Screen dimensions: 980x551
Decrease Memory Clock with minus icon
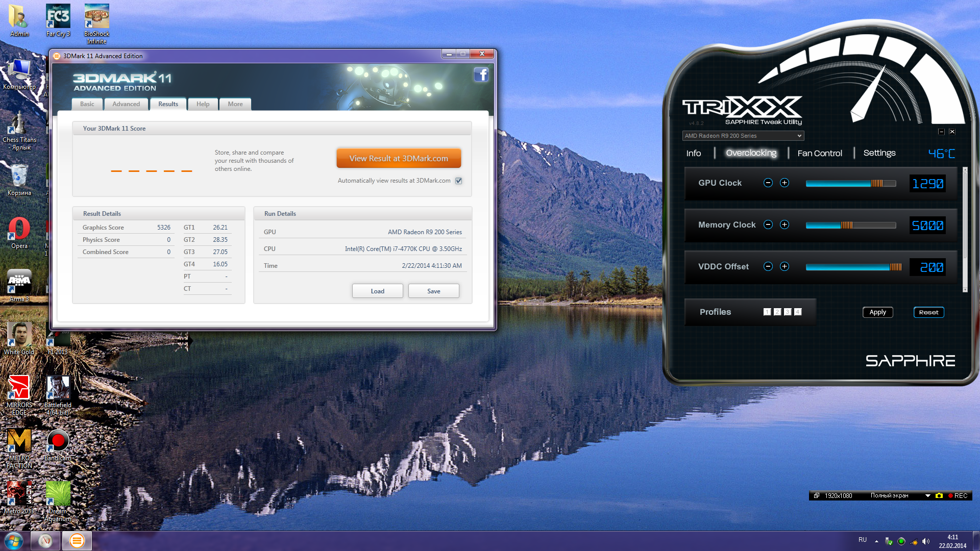pos(768,224)
